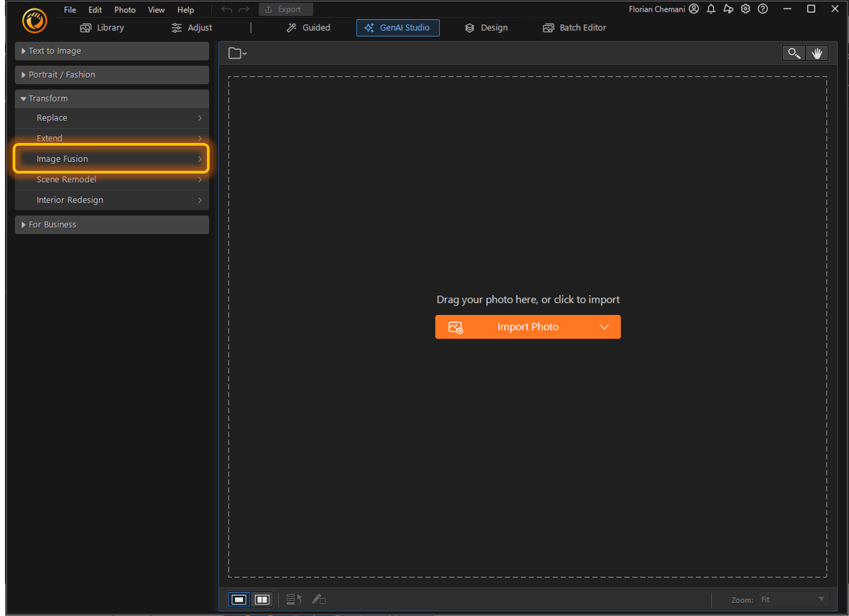Open notifications bell icon

(711, 9)
